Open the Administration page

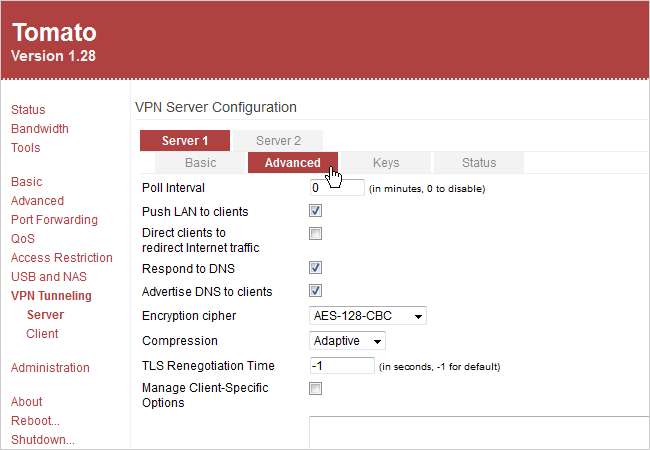50,368
